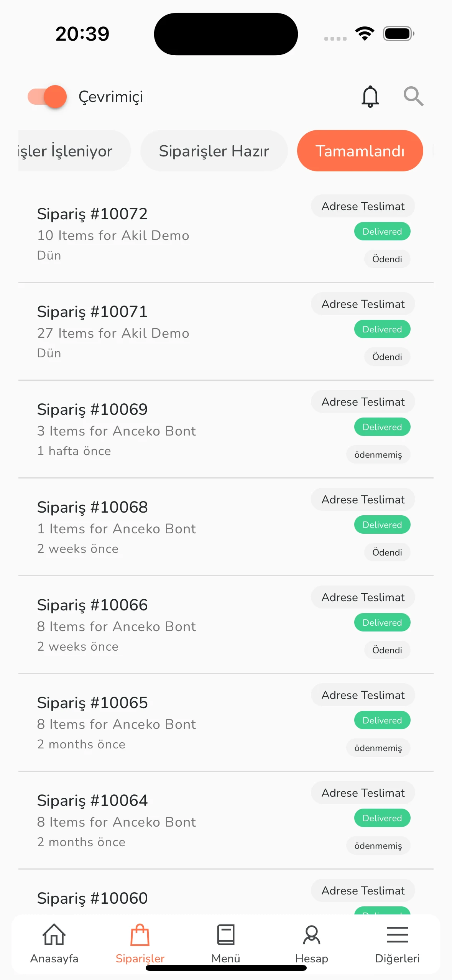Switch to Siparişler Hazır tab
This screenshot has width=452, height=980.
[214, 151]
